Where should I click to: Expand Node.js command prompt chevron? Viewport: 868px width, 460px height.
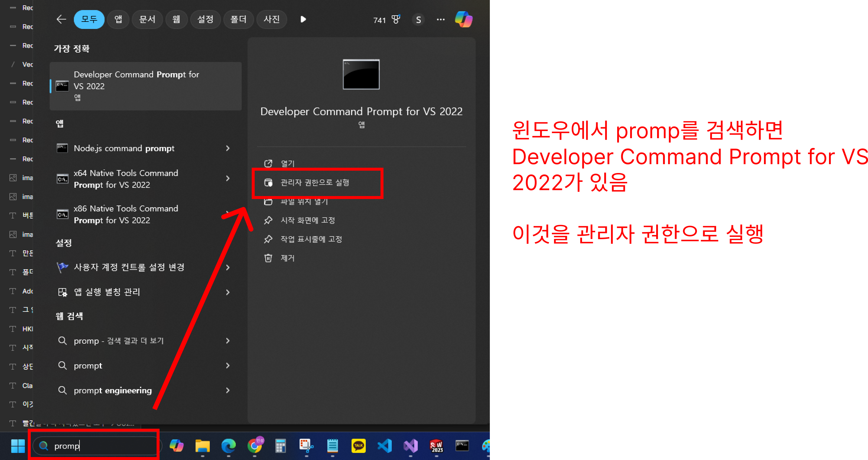point(228,148)
